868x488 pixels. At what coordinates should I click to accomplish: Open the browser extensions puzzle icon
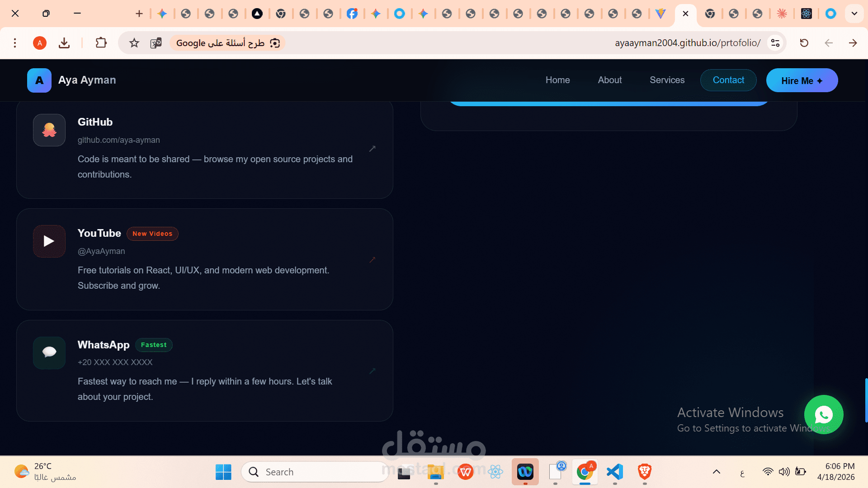pos(101,43)
